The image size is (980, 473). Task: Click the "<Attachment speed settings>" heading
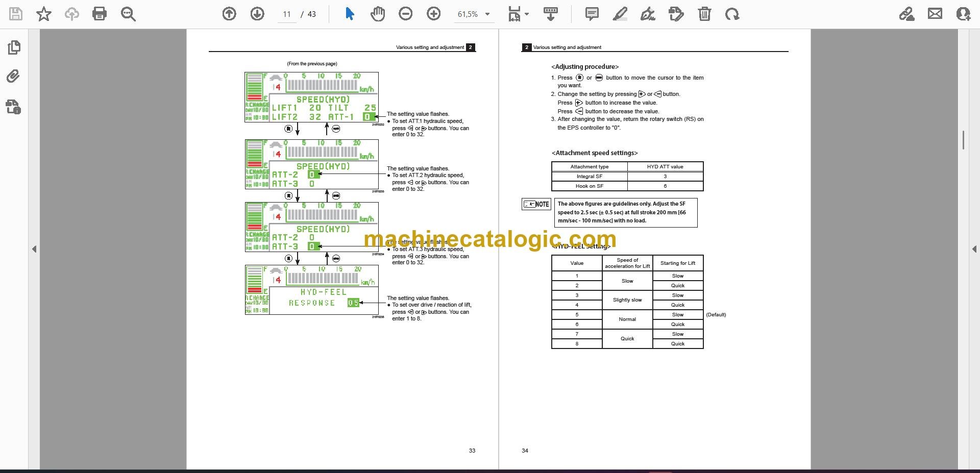(595, 153)
